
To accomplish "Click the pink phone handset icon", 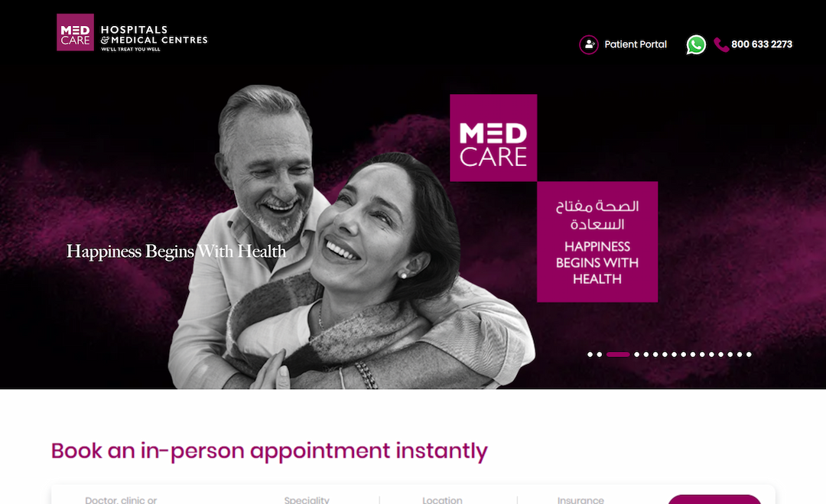I will point(721,45).
